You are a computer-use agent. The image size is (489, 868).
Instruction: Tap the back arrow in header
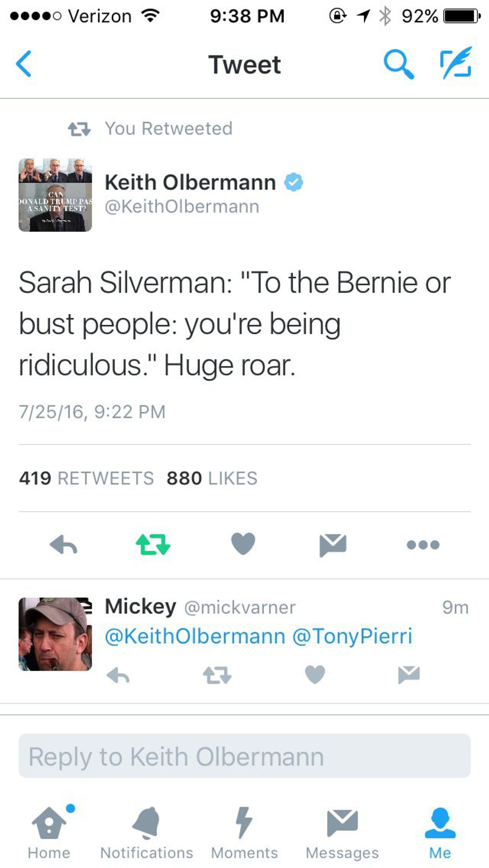tap(24, 64)
